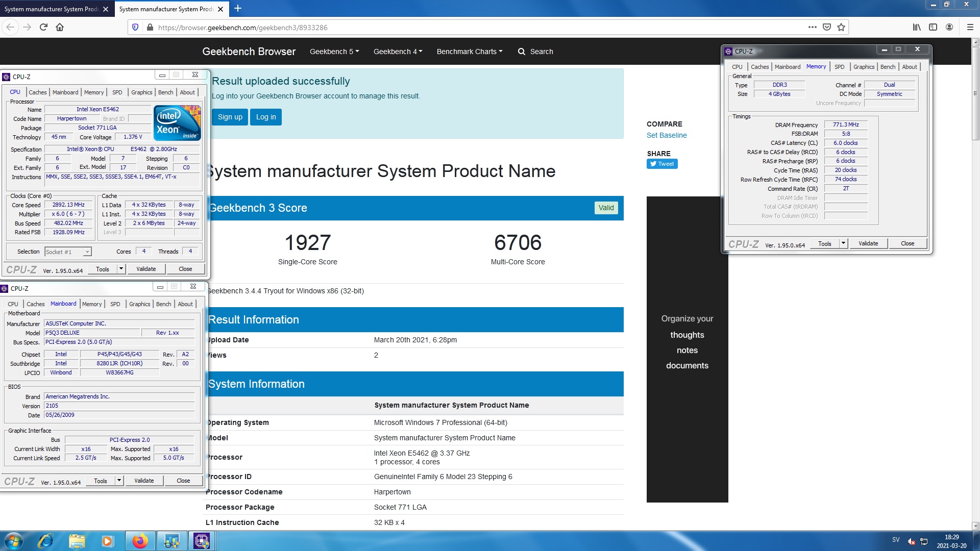Click Validate in CPU-Z CPU window
The image size is (980, 551).
(146, 269)
